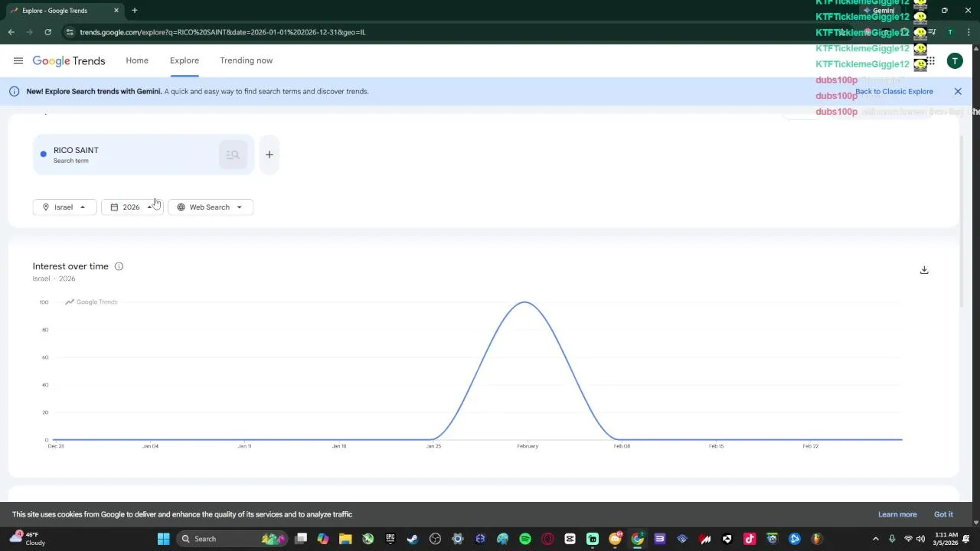Accept cookies with Got it
Viewport: 980px width, 551px height.
tap(943, 514)
